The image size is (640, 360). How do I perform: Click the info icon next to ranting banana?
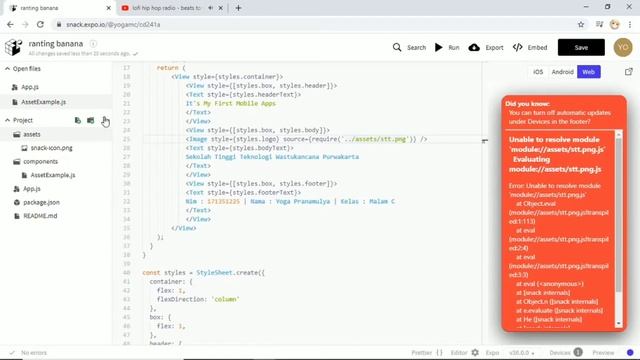93,44
